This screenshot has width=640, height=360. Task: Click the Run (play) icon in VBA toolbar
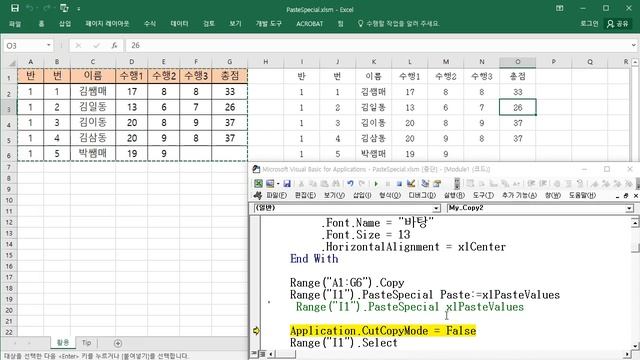(376, 184)
